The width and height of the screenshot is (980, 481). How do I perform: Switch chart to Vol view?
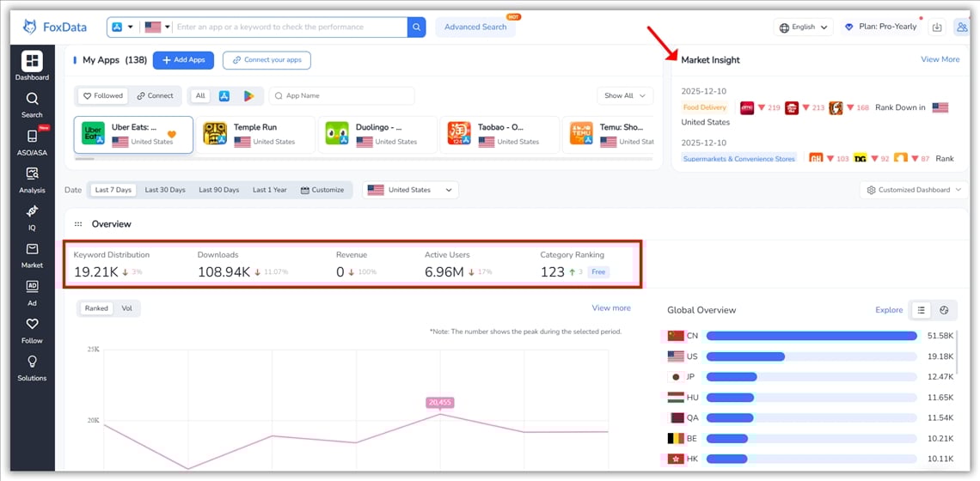point(127,308)
